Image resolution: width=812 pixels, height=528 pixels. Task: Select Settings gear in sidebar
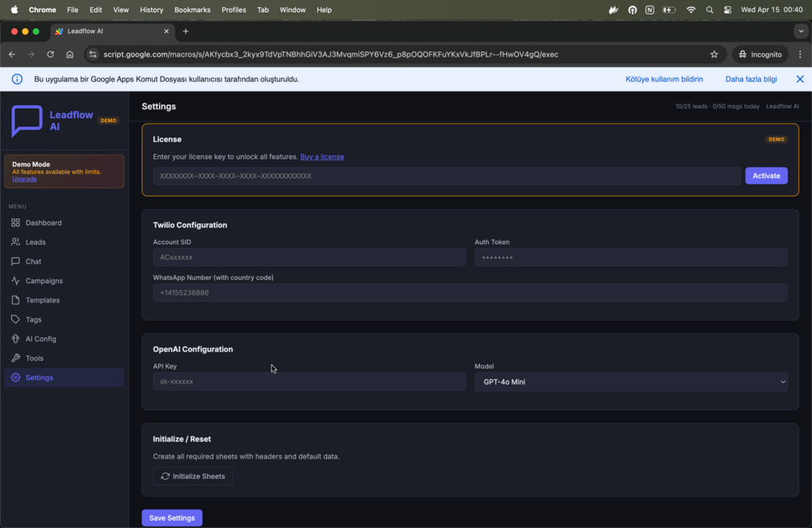click(15, 378)
